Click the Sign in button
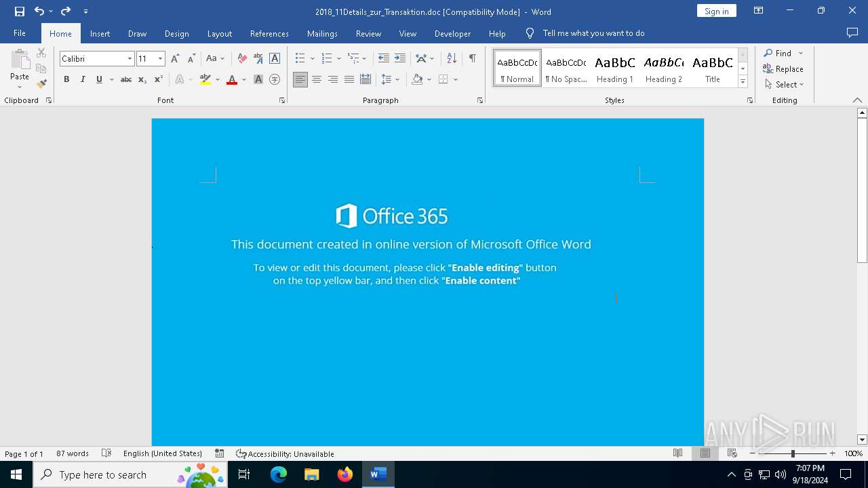Image resolution: width=868 pixels, height=488 pixels. click(x=716, y=11)
